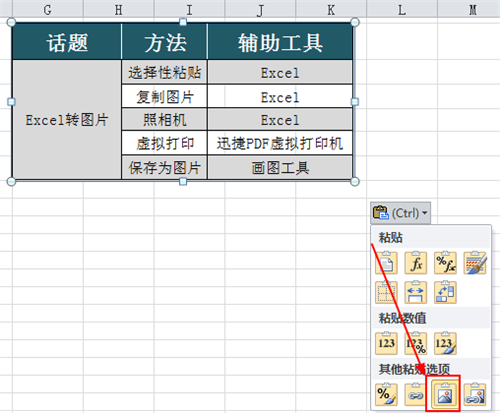Click the 画图工具 cell

click(280, 167)
